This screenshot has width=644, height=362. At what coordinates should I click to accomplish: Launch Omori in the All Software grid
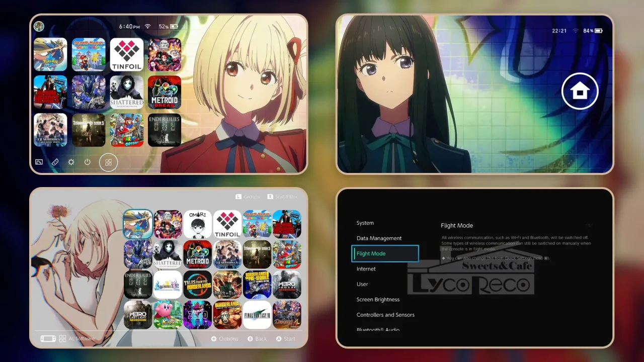[x=198, y=224]
